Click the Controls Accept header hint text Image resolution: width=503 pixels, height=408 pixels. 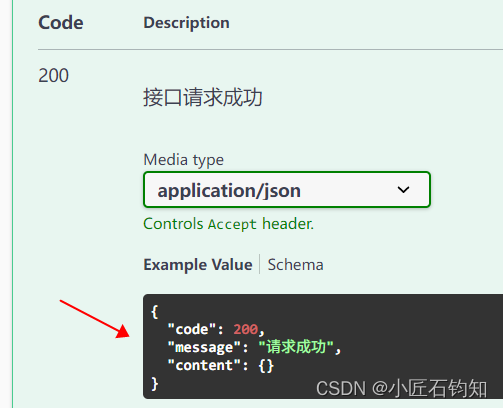[229, 224]
